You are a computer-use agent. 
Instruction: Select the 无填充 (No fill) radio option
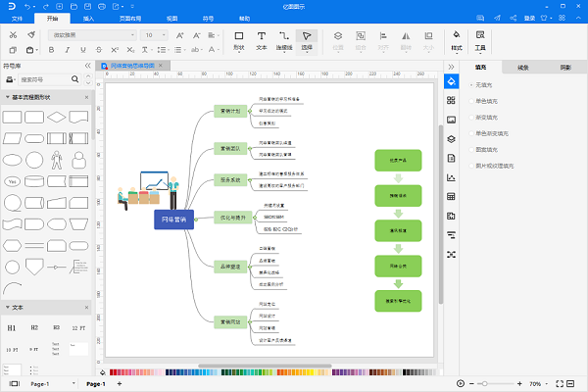click(471, 84)
